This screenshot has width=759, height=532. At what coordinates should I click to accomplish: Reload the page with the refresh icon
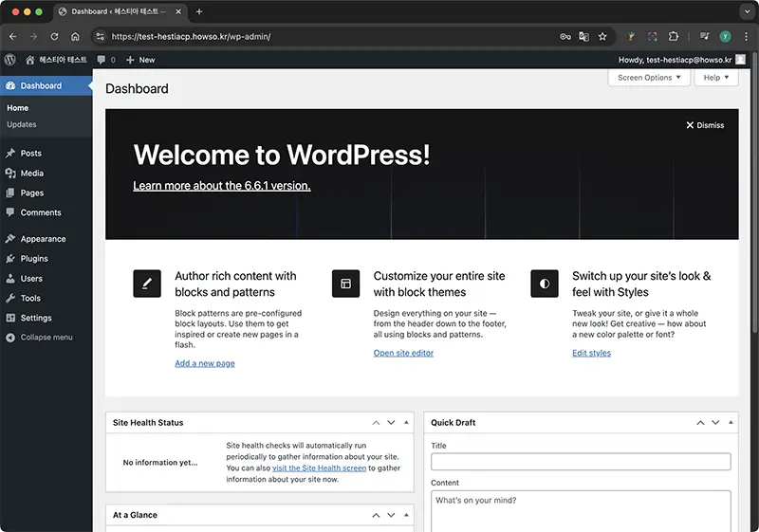point(54,36)
